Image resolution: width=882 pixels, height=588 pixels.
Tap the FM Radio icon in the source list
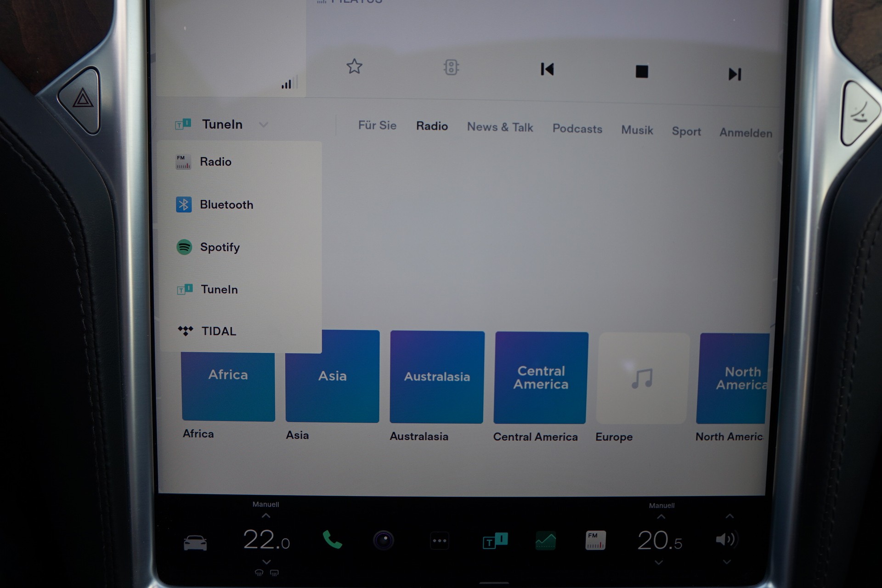pos(183,162)
